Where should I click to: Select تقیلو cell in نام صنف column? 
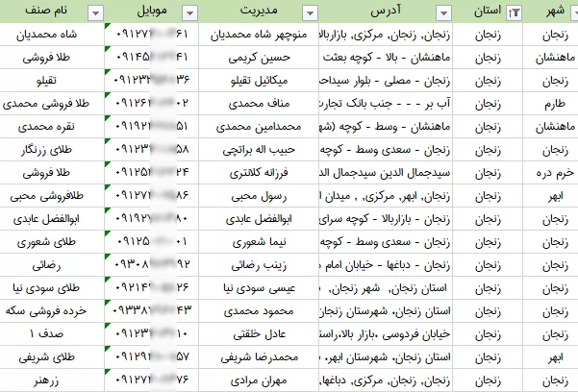click(x=52, y=81)
